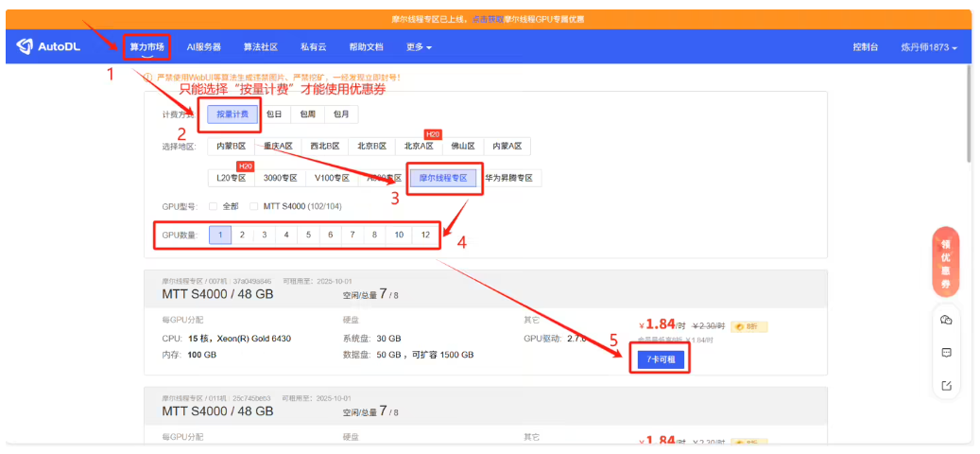Open 私有云 in the top navigation

click(x=313, y=47)
